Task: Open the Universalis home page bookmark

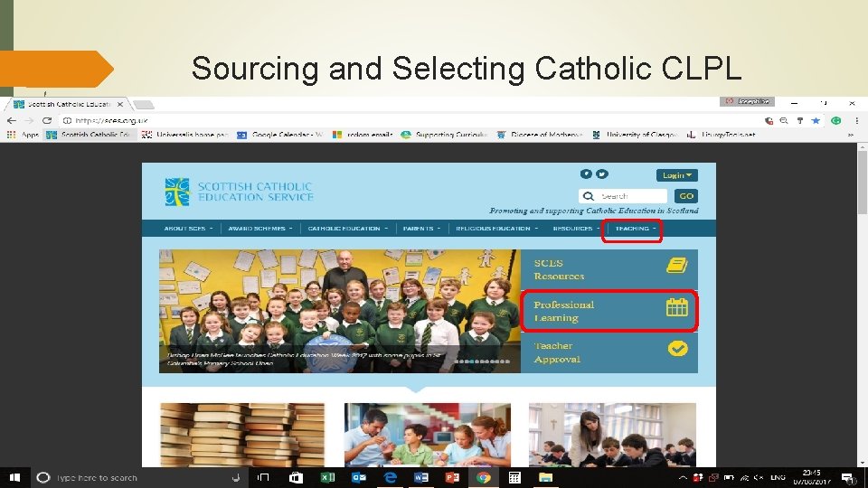Action: point(184,135)
